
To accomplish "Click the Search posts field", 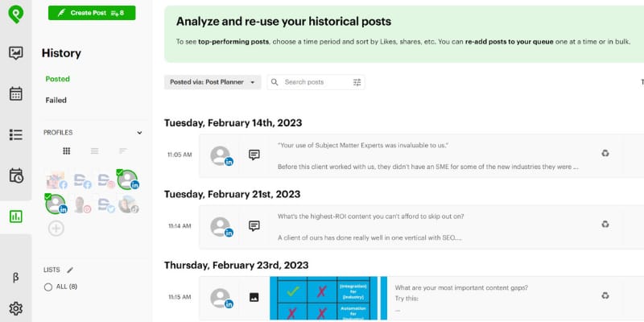I will pos(316,82).
